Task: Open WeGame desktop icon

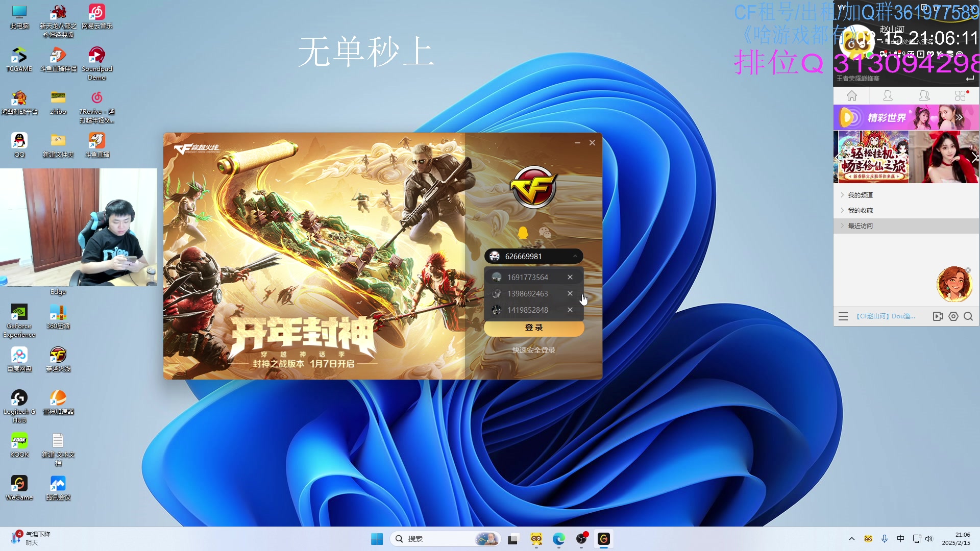Action: (x=19, y=488)
